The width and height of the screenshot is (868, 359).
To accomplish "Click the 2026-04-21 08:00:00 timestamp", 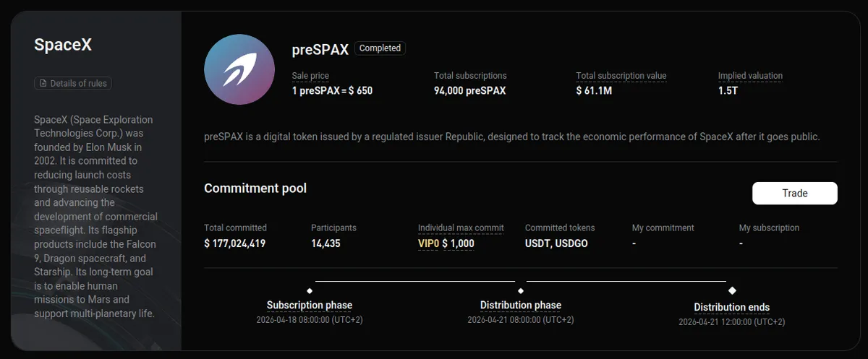I will click(x=521, y=319).
